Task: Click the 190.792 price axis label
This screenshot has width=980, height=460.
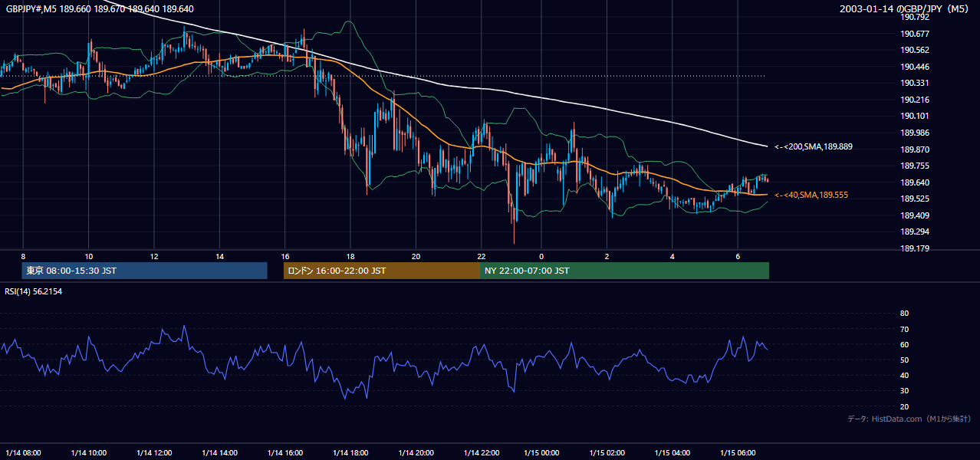Action: [x=914, y=17]
